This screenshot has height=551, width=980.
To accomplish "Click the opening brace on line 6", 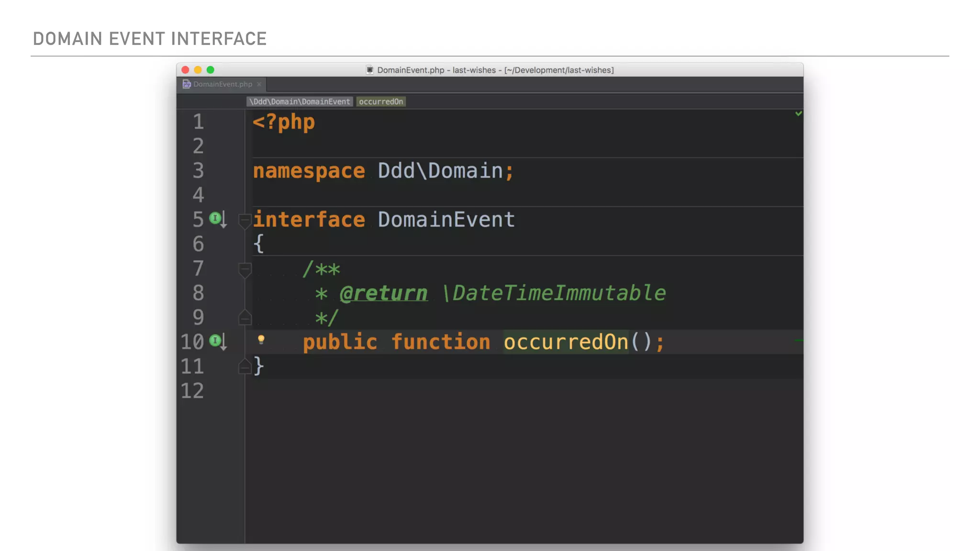I will coord(258,244).
